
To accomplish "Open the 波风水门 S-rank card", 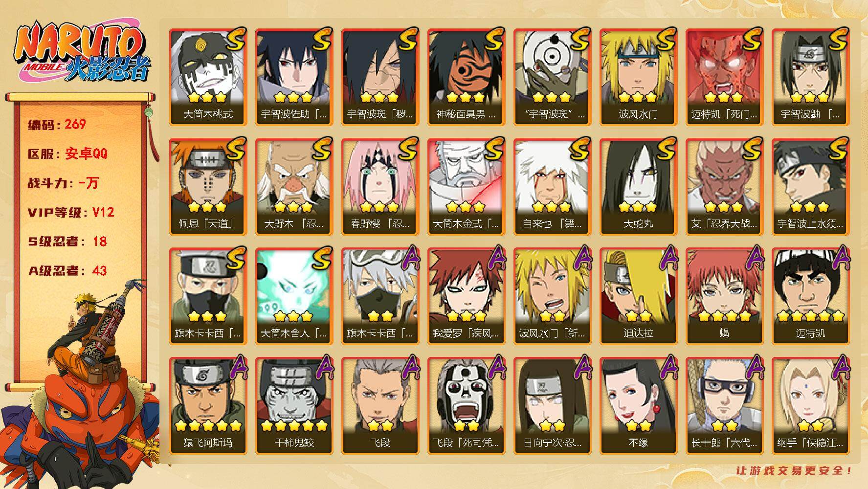I will tap(638, 77).
